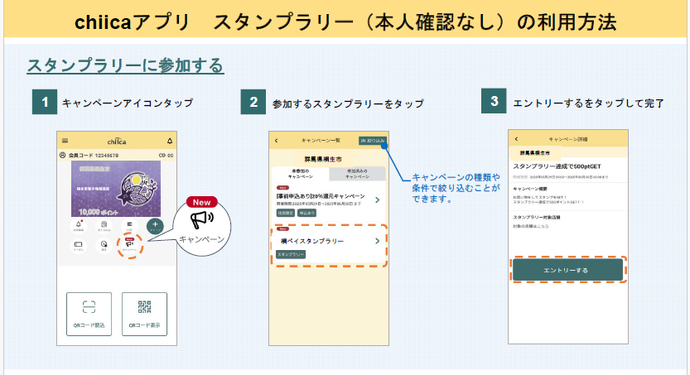This screenshot has height=375, width=690.
Task: Tap the 絞り込み filter button
Action: (x=373, y=140)
